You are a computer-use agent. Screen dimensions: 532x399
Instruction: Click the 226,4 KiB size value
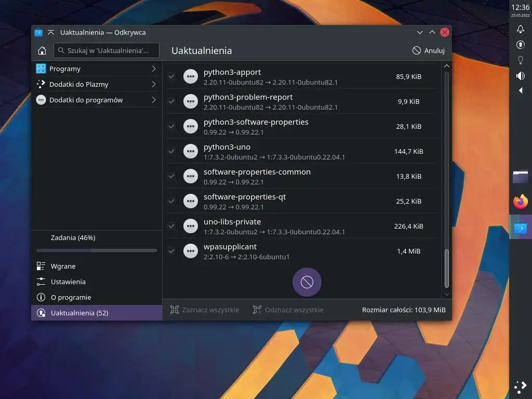(x=408, y=227)
